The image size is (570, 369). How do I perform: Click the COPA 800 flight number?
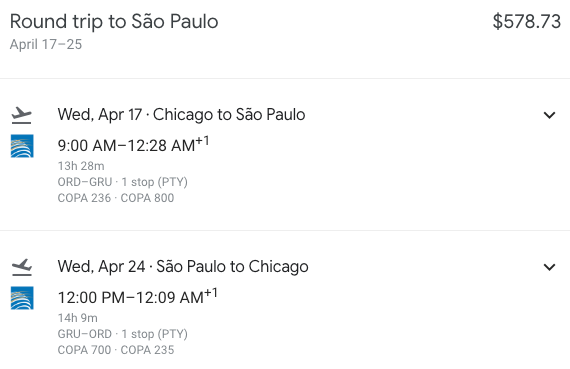click(147, 198)
